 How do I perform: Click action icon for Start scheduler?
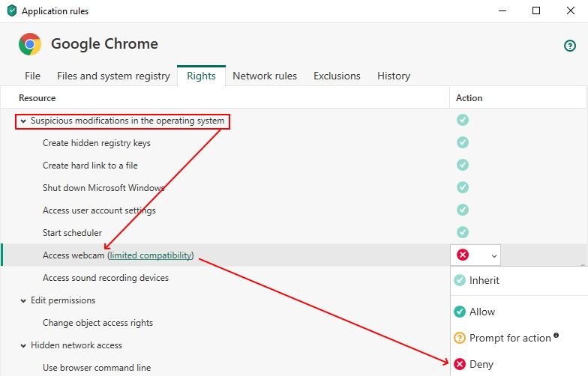pyautogui.click(x=462, y=232)
